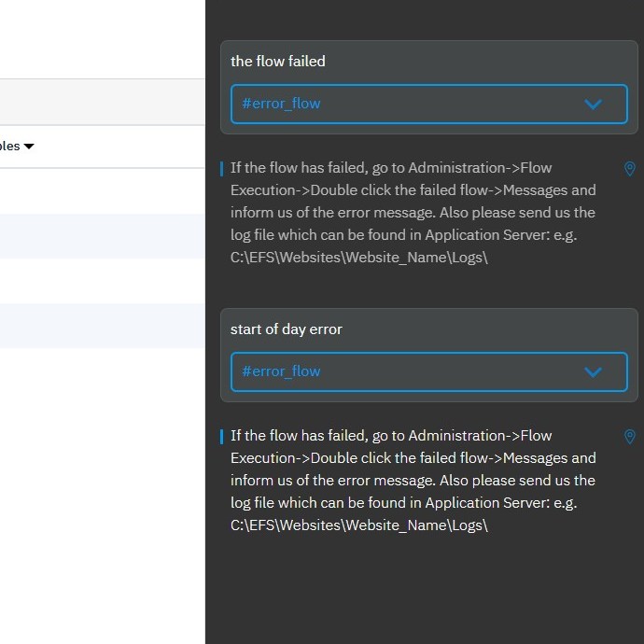
Task: Select the first response paragraph under "the flow failed"
Action: 413,213
